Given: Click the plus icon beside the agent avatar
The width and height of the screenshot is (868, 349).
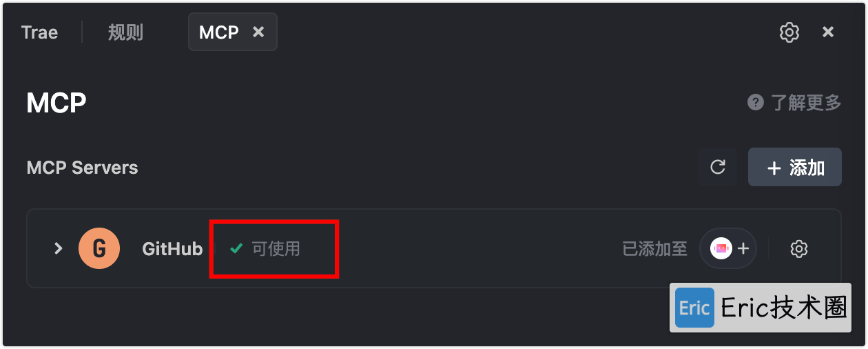Looking at the screenshot, I should pyautogui.click(x=743, y=249).
